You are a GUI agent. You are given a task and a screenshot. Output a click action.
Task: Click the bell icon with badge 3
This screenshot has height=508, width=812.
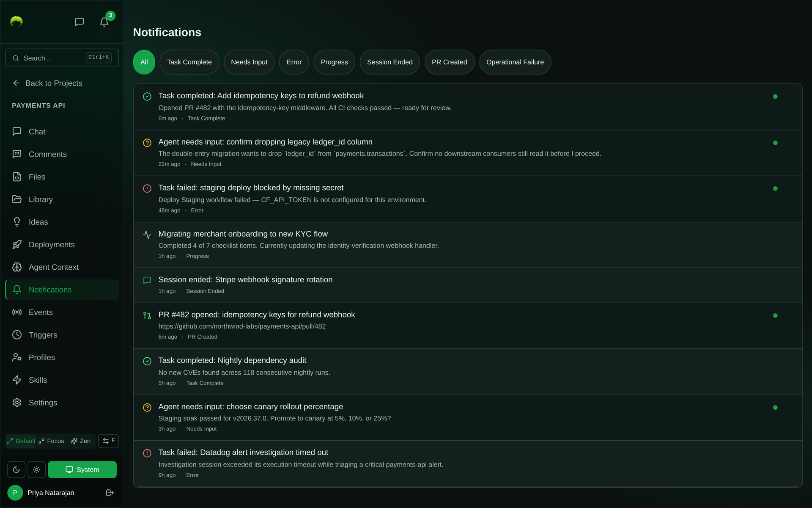(104, 22)
